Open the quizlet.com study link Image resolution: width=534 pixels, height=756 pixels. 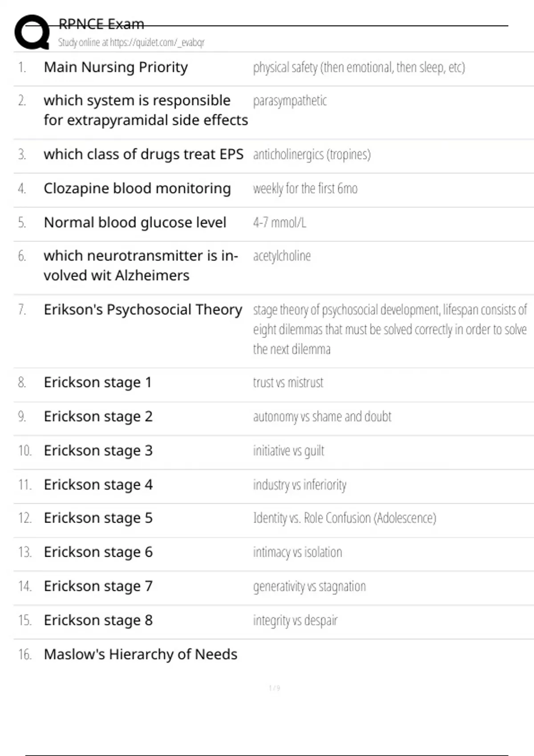point(131,43)
